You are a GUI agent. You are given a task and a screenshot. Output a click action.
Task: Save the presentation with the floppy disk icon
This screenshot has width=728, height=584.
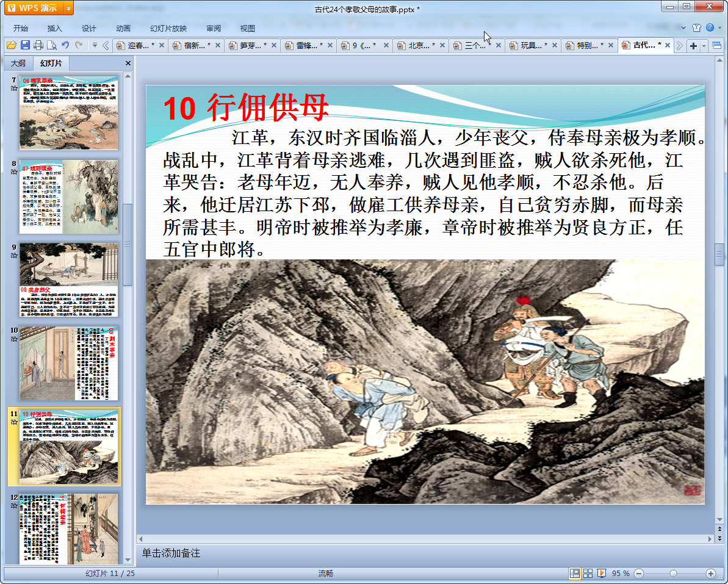click(25, 45)
